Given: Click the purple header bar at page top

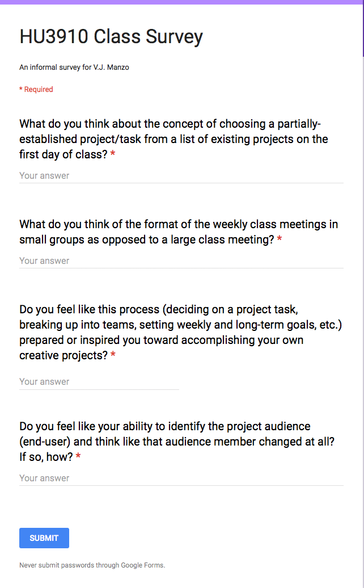Looking at the screenshot, I should coord(181,2).
